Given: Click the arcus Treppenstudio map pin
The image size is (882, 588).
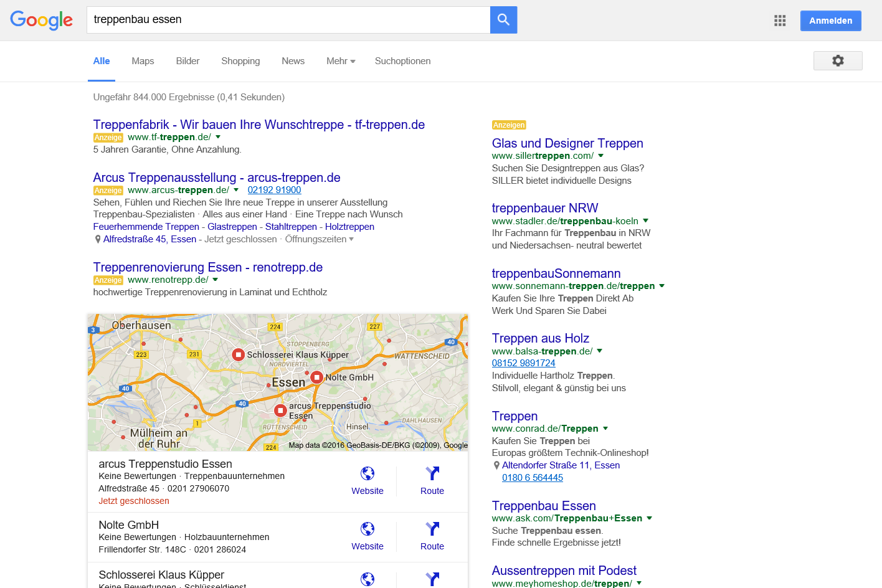Looking at the screenshot, I should click(280, 410).
